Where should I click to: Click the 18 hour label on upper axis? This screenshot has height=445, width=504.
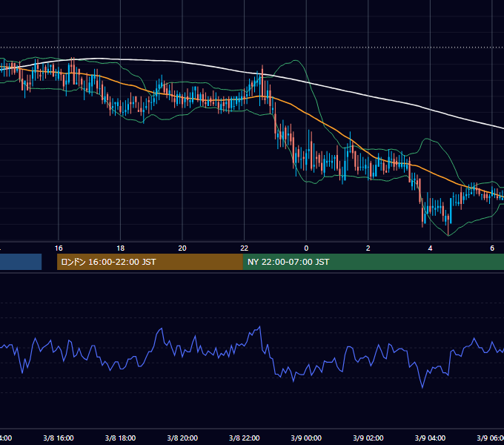pyautogui.click(x=121, y=248)
